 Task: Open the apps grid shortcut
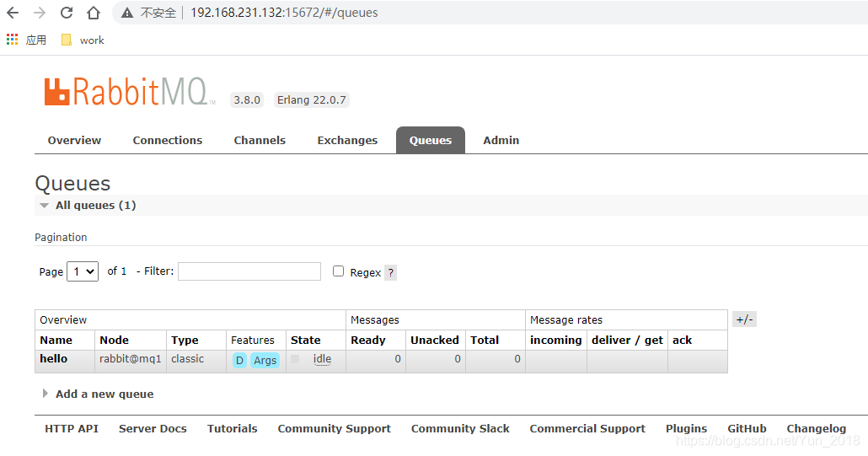12,40
